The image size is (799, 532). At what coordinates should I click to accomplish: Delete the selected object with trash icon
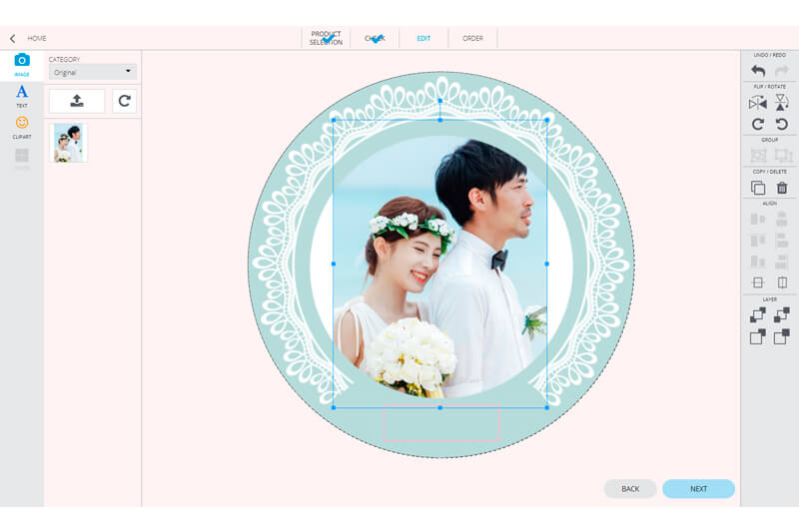click(x=782, y=188)
